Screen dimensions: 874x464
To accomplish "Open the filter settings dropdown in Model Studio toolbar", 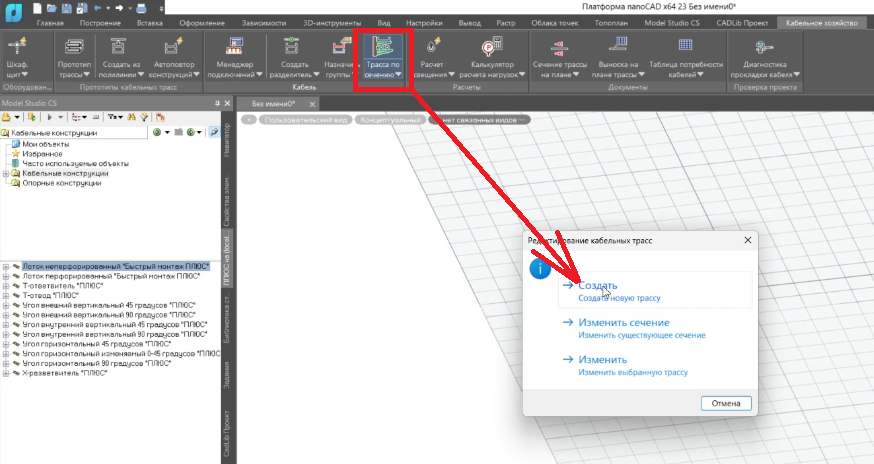I will pyautogui.click(x=120, y=117).
